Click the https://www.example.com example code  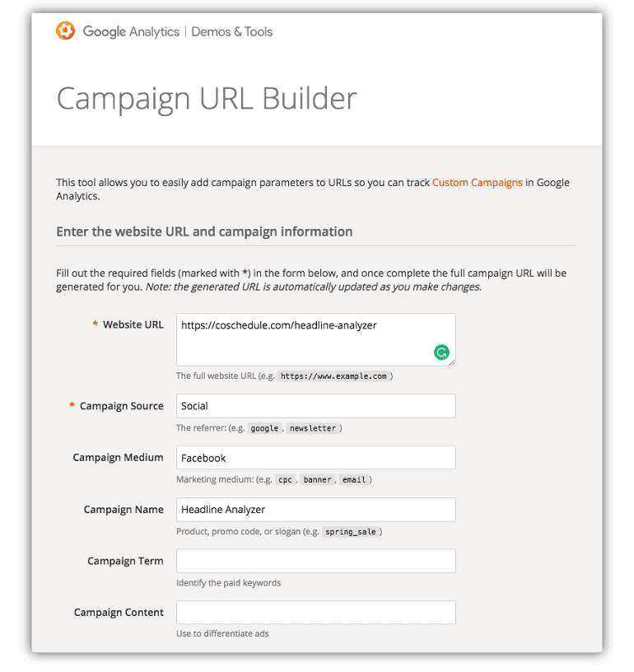coord(333,376)
